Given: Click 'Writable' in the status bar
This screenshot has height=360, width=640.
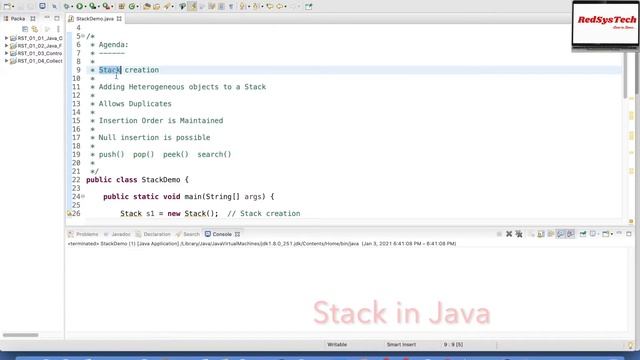Looking at the screenshot, I should (x=337, y=344).
